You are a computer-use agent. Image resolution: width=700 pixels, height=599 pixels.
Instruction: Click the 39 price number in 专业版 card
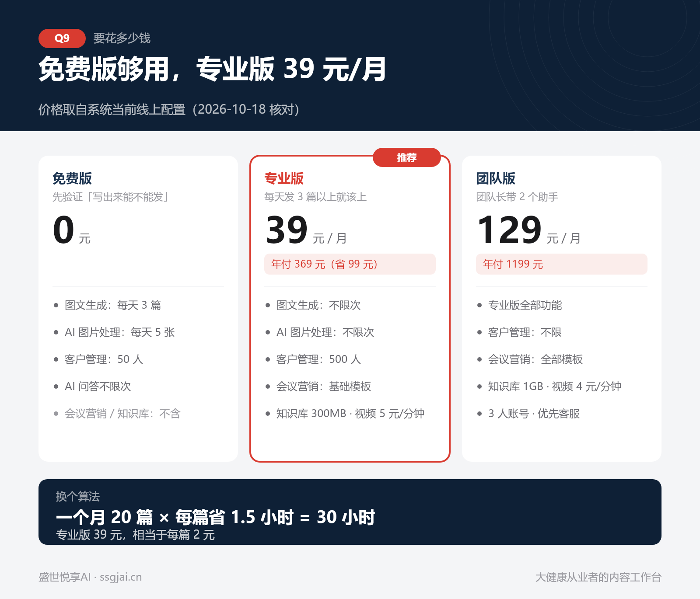pos(287,230)
